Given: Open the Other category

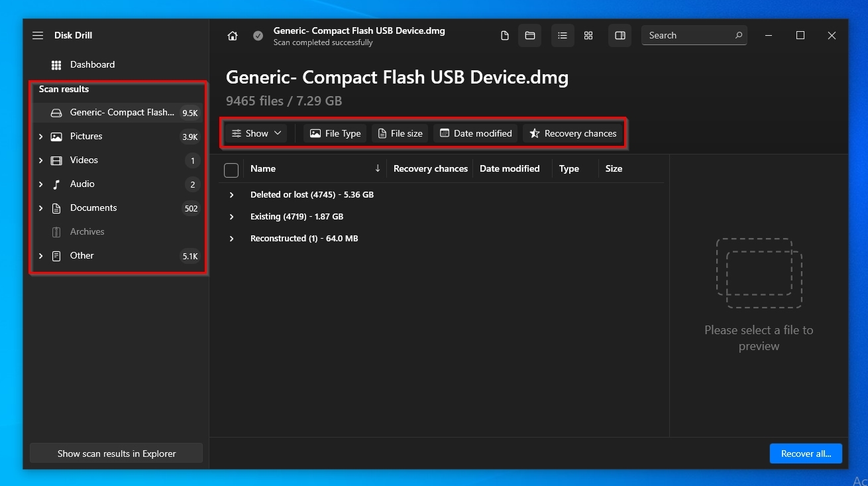Looking at the screenshot, I should [118, 256].
